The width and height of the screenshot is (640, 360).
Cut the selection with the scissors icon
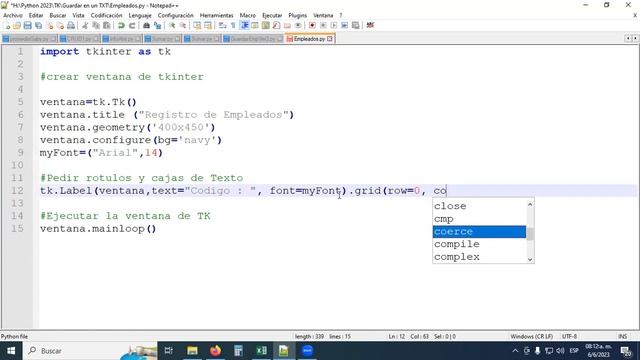[x=85, y=25]
